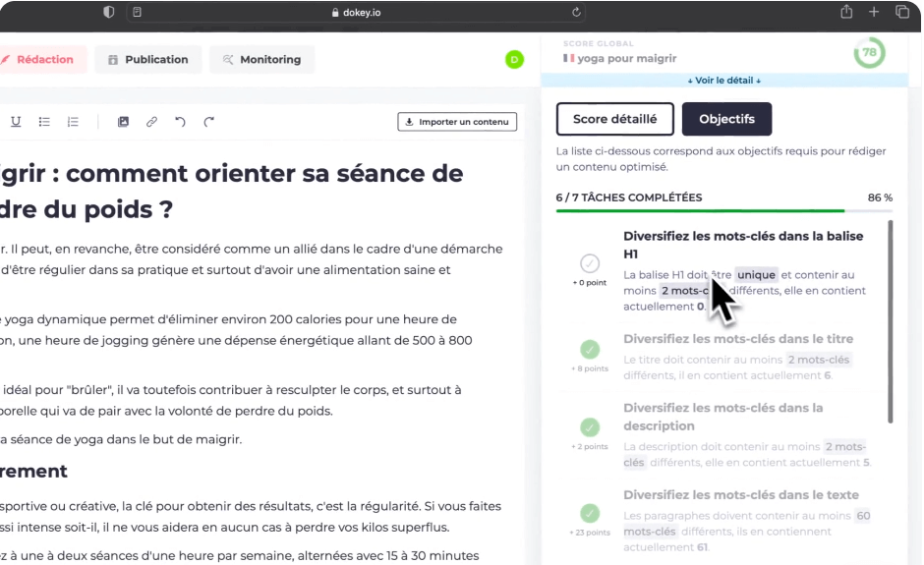
Task: Switch to the Publication tab
Action: (x=148, y=60)
